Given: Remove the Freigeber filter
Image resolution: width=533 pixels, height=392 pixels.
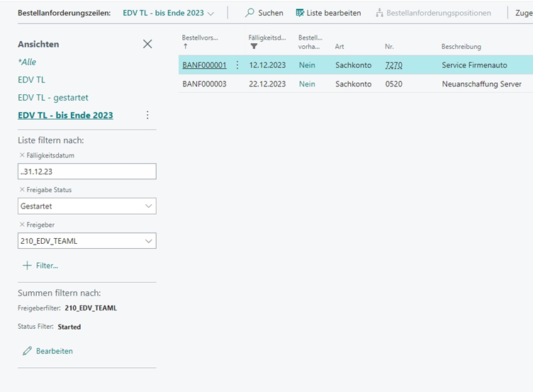Looking at the screenshot, I should pos(21,225).
